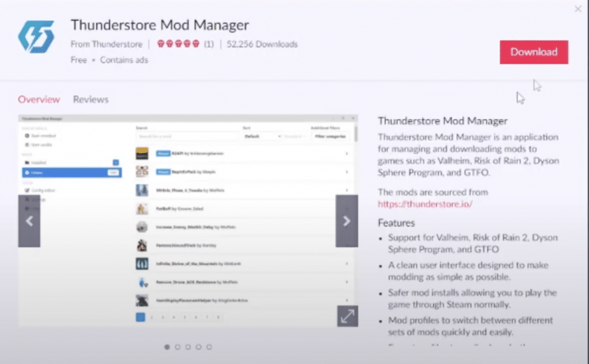589x364 pixels.
Task: Click the mod search input field
Action: 187,136
